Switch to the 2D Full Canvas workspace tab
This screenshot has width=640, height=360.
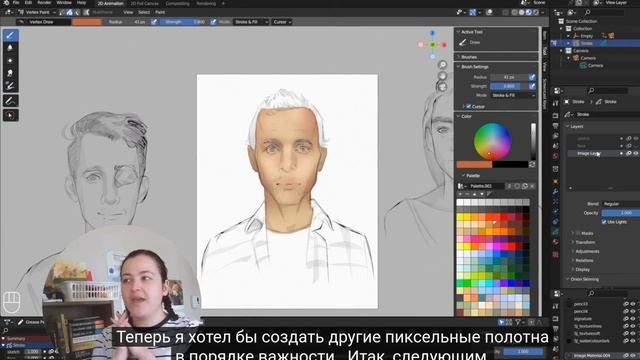coord(144,4)
